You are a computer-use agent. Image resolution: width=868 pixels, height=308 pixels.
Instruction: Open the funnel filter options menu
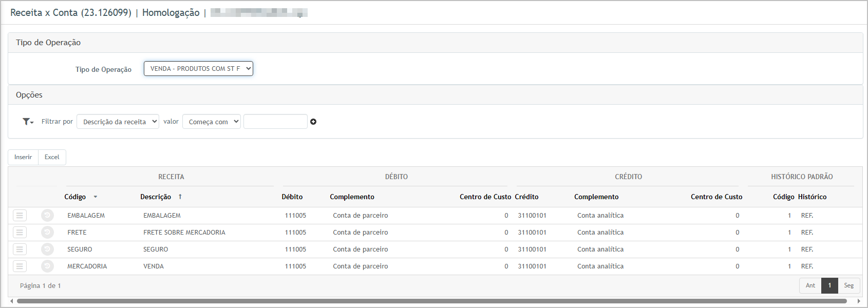pyautogui.click(x=28, y=122)
